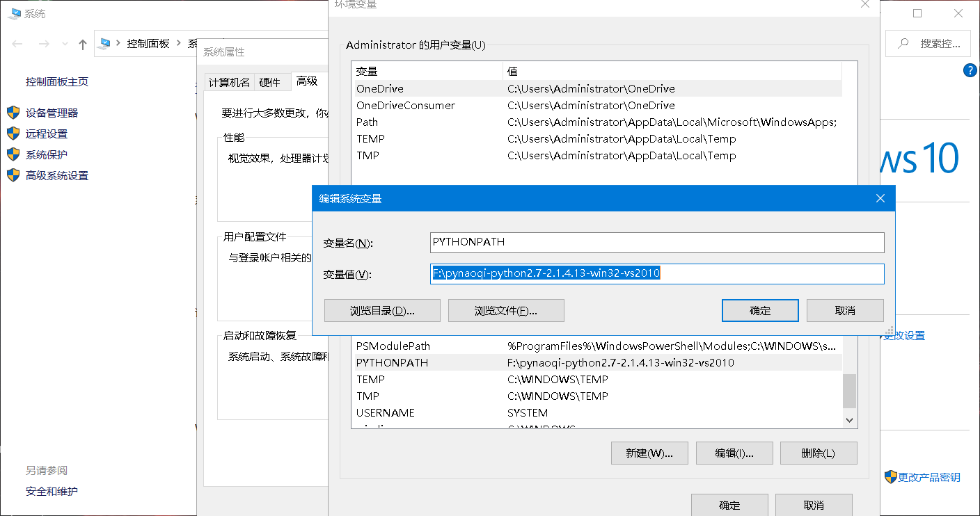Select 系统保护 in the left panel

click(x=47, y=154)
